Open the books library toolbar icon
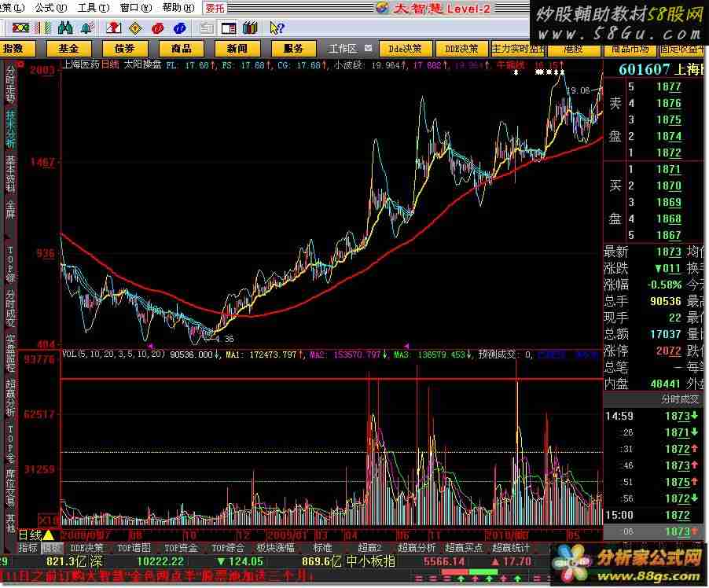The width and height of the screenshot is (709, 588). pos(250,28)
